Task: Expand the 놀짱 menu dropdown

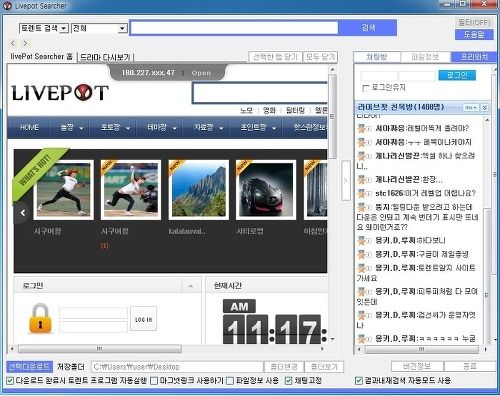Action: 81,128
